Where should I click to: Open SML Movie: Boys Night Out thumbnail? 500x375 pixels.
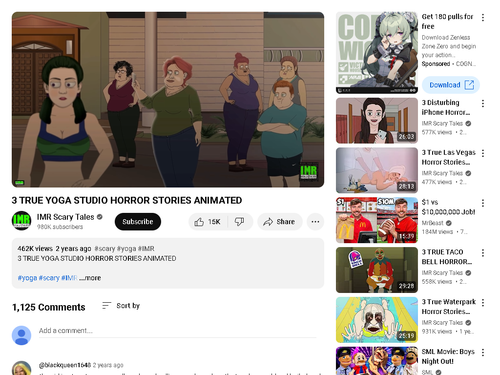pos(377,361)
